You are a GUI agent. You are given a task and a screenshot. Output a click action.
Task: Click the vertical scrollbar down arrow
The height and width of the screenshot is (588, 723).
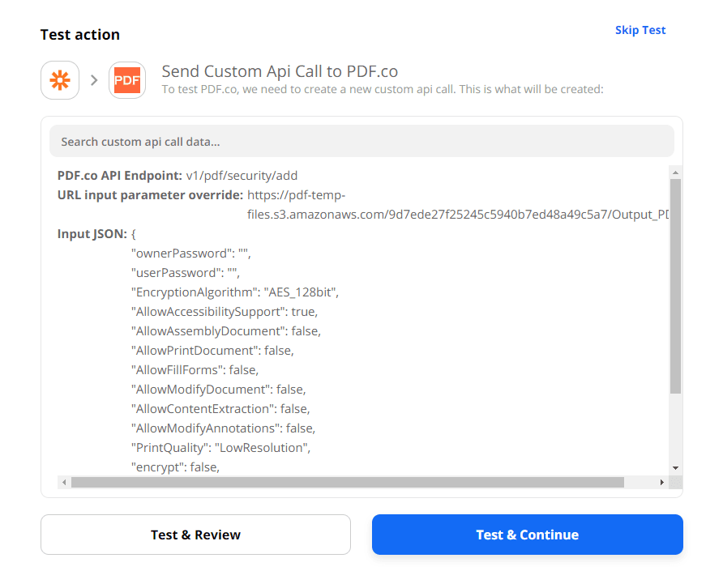(x=675, y=468)
